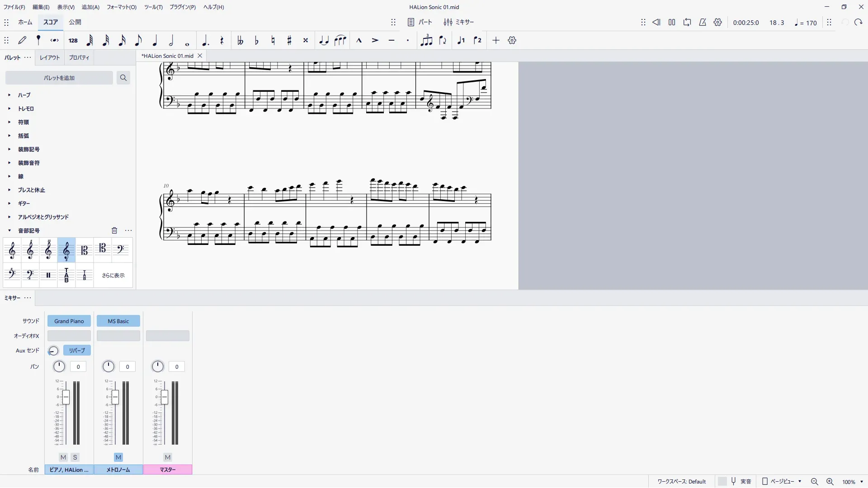Click the palette search magnifier icon

(123, 78)
